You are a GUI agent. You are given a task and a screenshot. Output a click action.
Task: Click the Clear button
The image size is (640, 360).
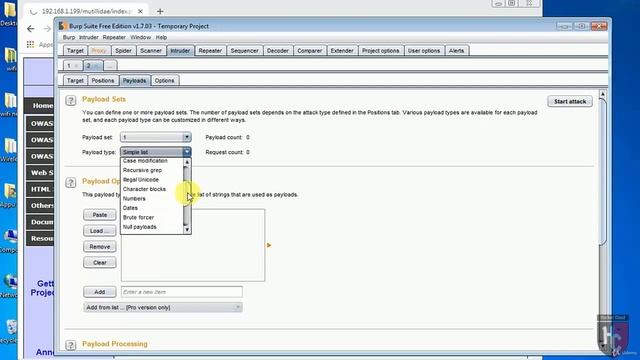point(100,262)
